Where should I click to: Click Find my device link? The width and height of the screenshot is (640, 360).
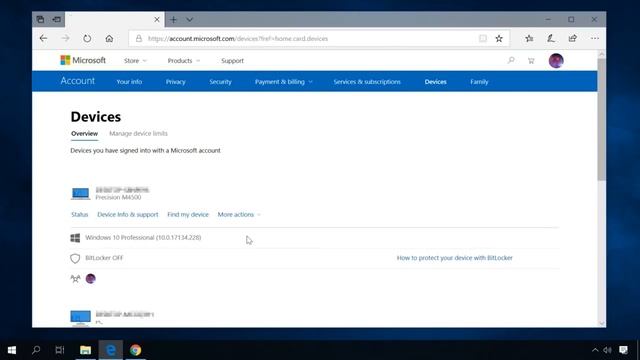coord(188,214)
